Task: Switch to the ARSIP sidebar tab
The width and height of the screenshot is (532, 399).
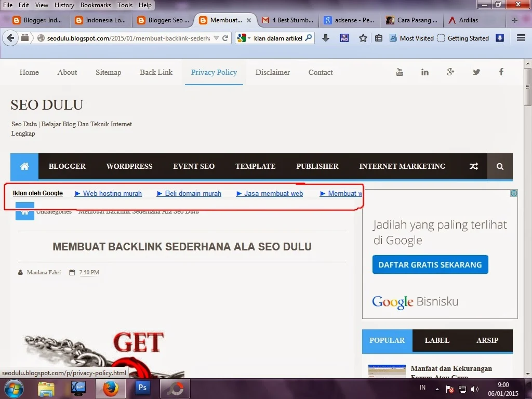Action: (x=487, y=340)
